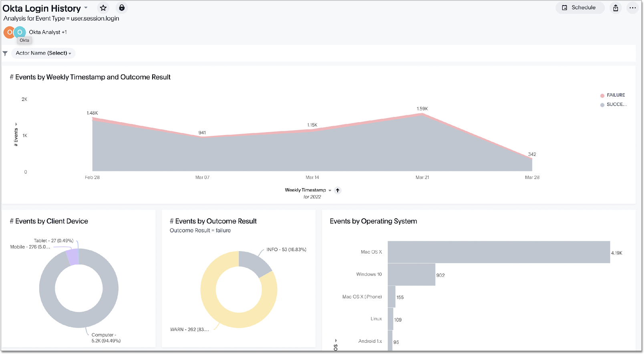The width and height of the screenshot is (644, 354).
Task: Click the lock icon next to the title
Action: point(122,8)
